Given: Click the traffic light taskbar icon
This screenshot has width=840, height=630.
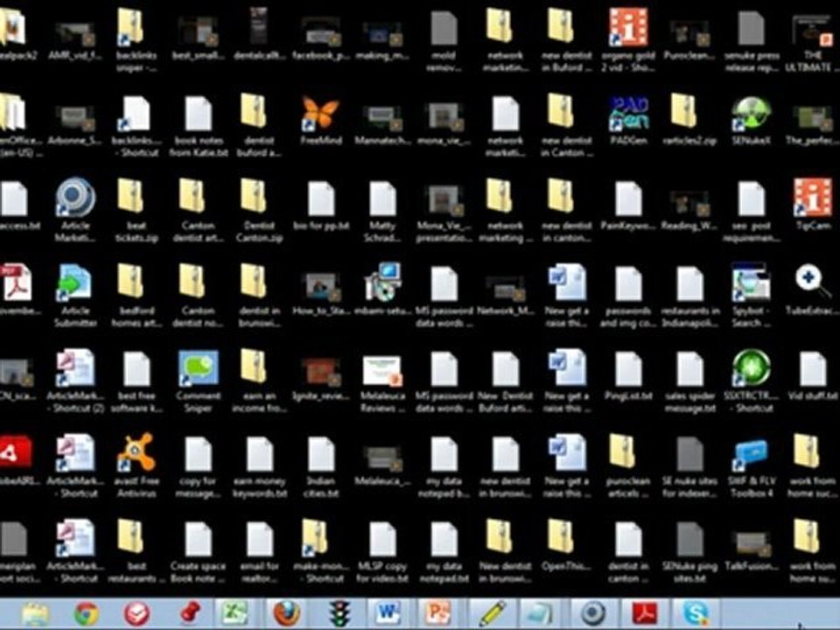Looking at the screenshot, I should point(339,613).
